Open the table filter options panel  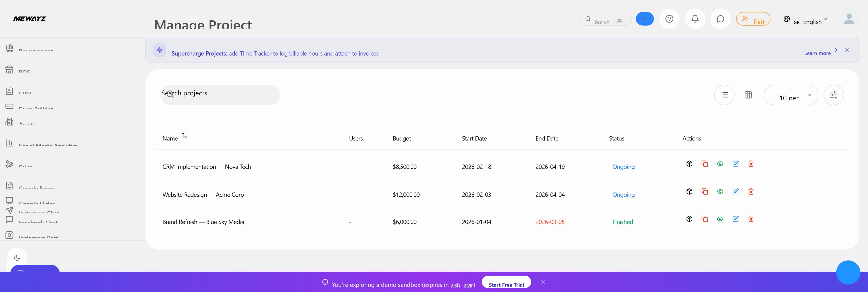point(834,94)
